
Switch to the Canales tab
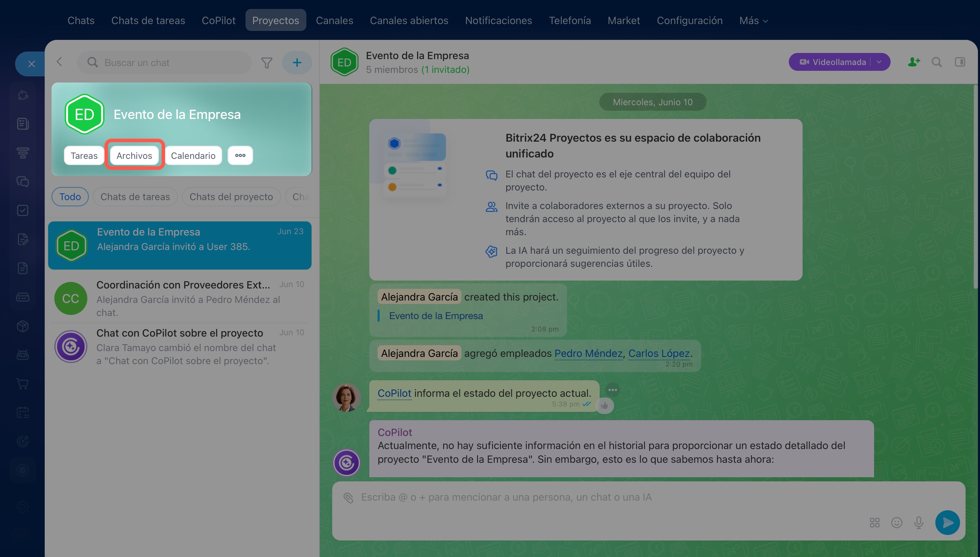pyautogui.click(x=334, y=20)
